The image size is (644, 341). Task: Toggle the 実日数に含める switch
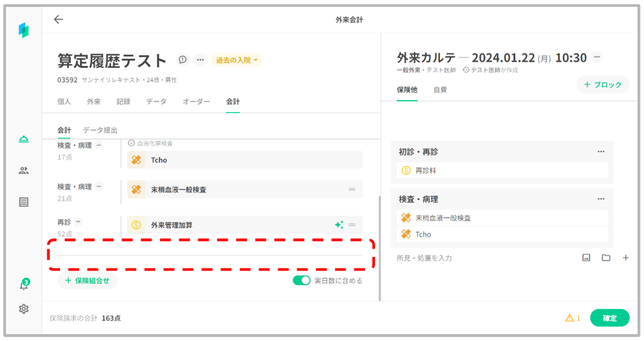pos(301,281)
